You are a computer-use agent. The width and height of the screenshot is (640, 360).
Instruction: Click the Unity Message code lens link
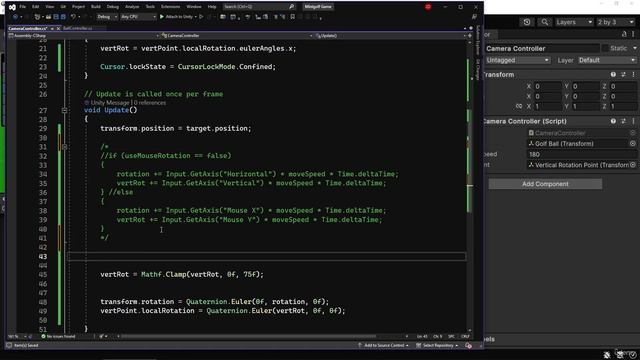coord(107,103)
